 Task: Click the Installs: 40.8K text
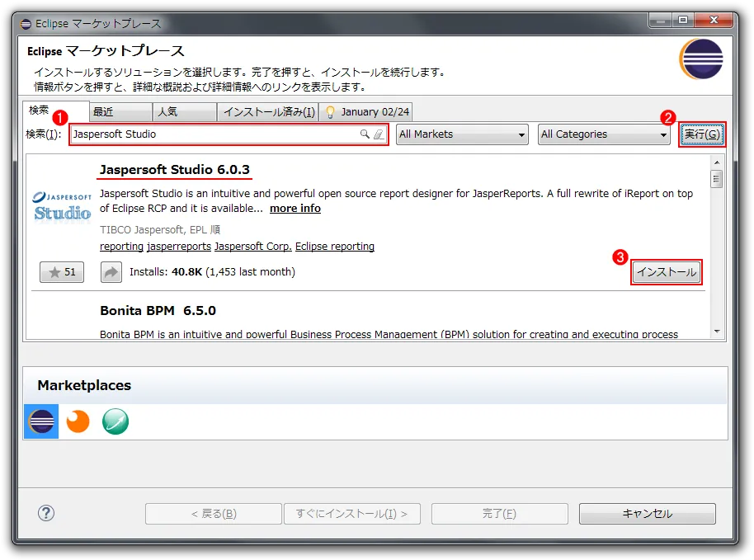(166, 272)
